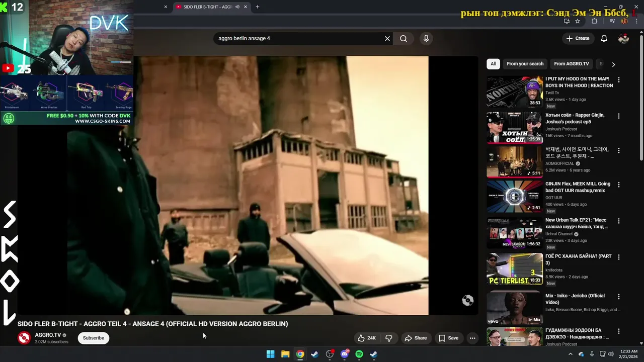The width and height of the screenshot is (644, 362).
Task: Open Chrome media controls icon
Action: click(x=612, y=21)
